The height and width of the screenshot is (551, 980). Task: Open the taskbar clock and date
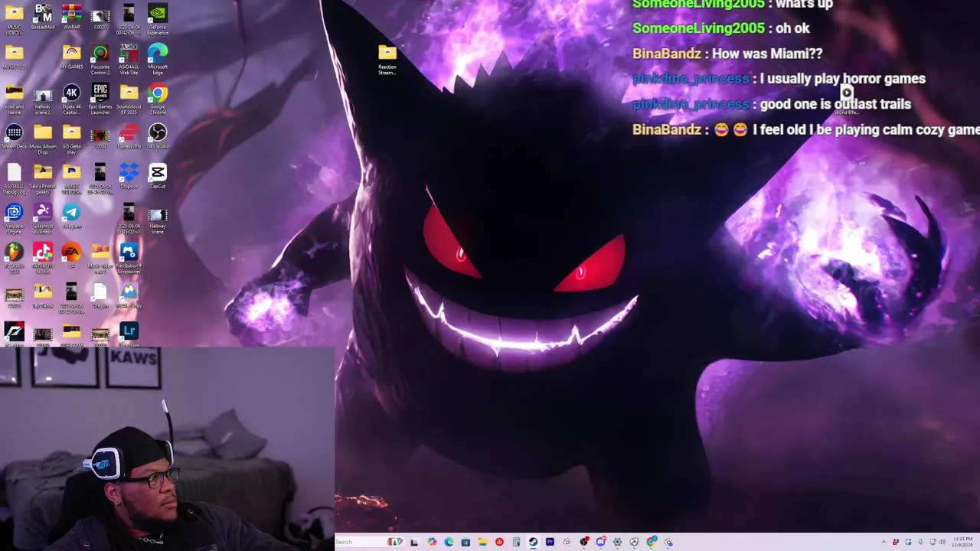962,542
